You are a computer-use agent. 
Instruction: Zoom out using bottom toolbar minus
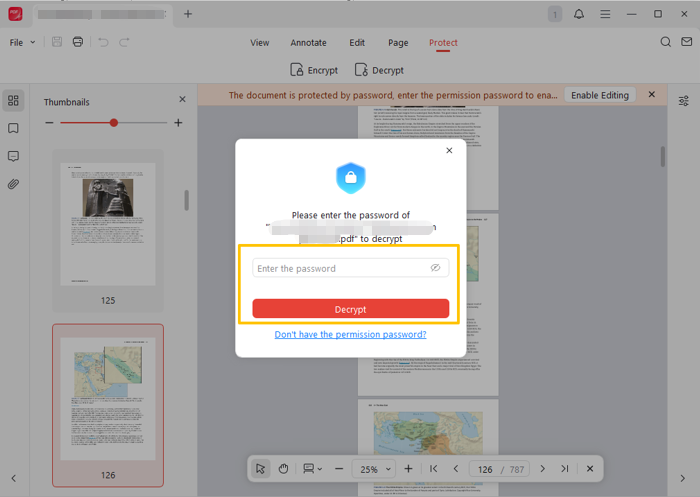[x=339, y=469]
